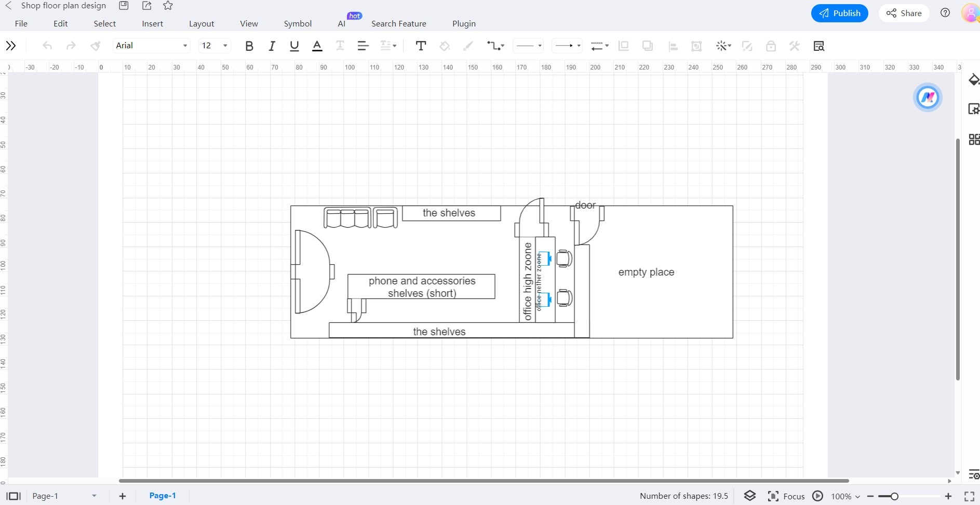
Task: Add a new page with plus button
Action: tap(123, 496)
